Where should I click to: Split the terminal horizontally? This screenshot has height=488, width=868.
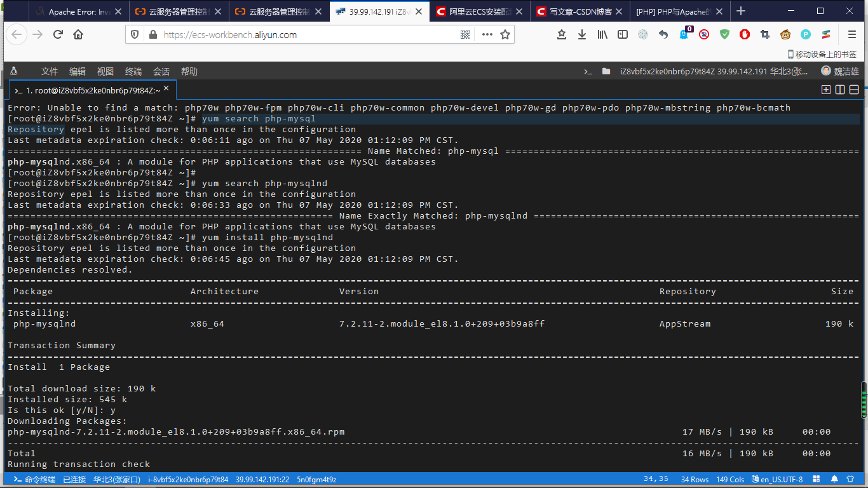(854, 90)
